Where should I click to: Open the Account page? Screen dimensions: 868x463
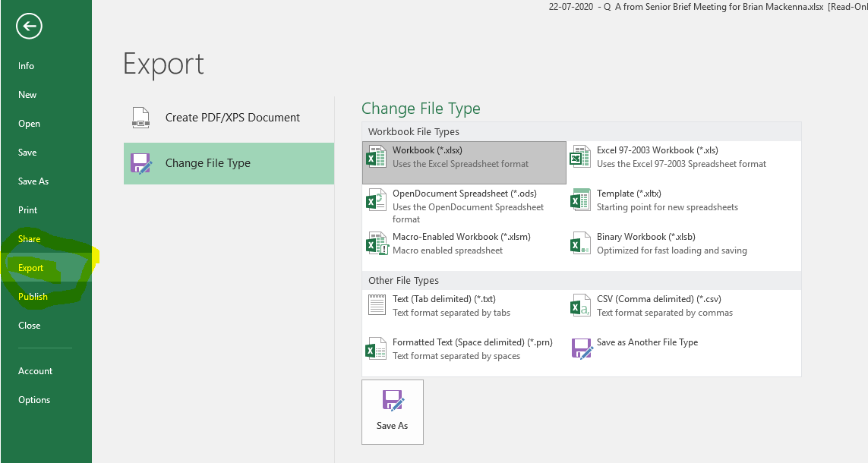(35, 370)
